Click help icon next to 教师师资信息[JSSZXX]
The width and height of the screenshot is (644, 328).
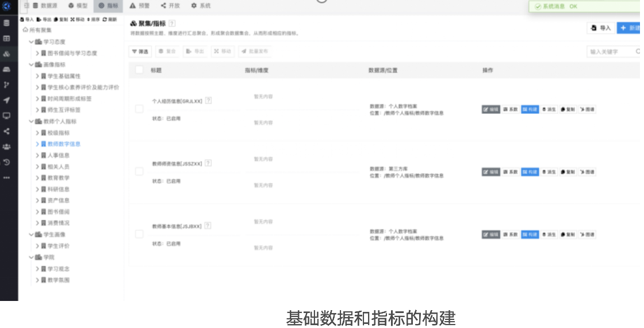pos(208,163)
